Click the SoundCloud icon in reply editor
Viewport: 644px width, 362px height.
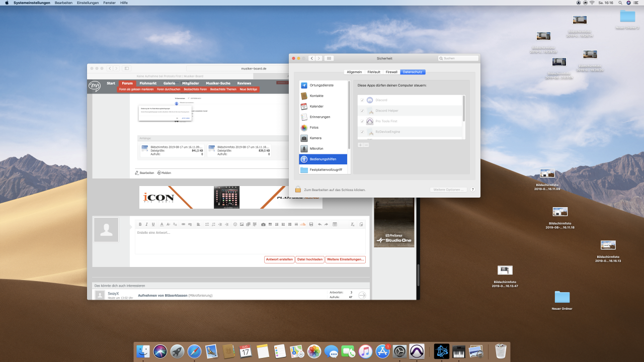pyautogui.click(x=303, y=224)
